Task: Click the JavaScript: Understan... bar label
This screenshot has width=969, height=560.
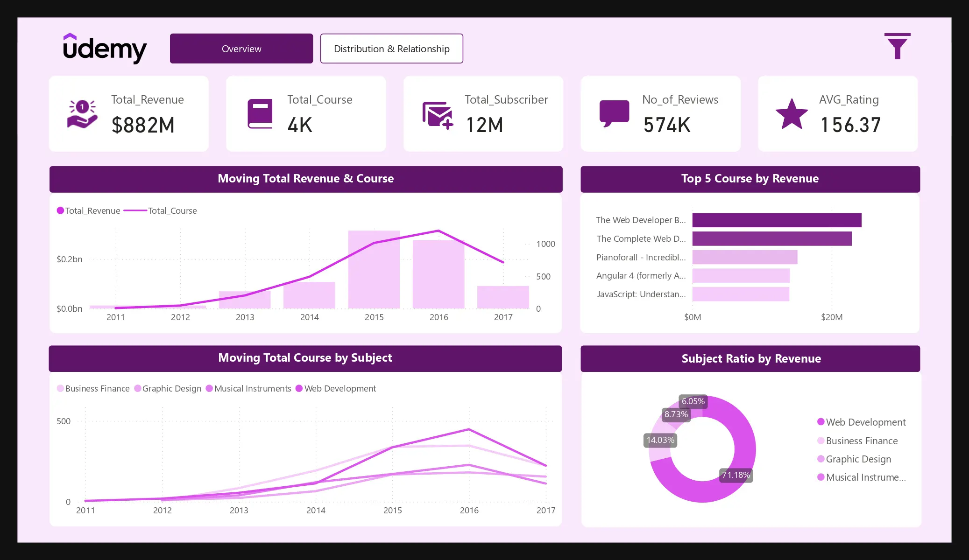Action: point(641,294)
